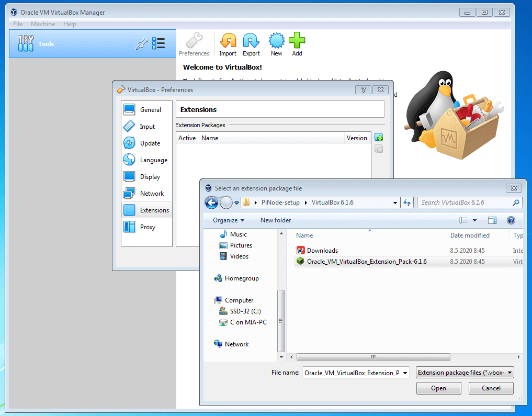Viewport: 532px width, 416px height.
Task: Close the Preferences dialog
Action: click(x=380, y=89)
